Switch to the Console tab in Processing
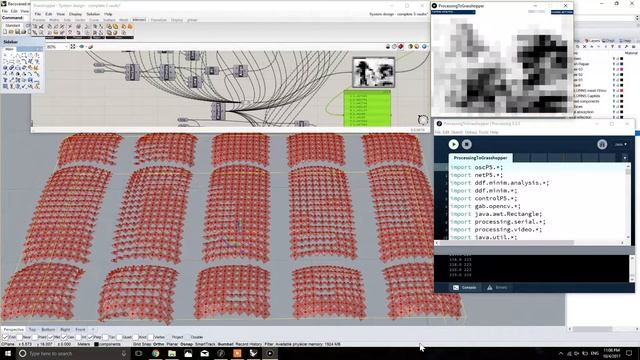Screen dimensions: 640x360 (465, 287)
